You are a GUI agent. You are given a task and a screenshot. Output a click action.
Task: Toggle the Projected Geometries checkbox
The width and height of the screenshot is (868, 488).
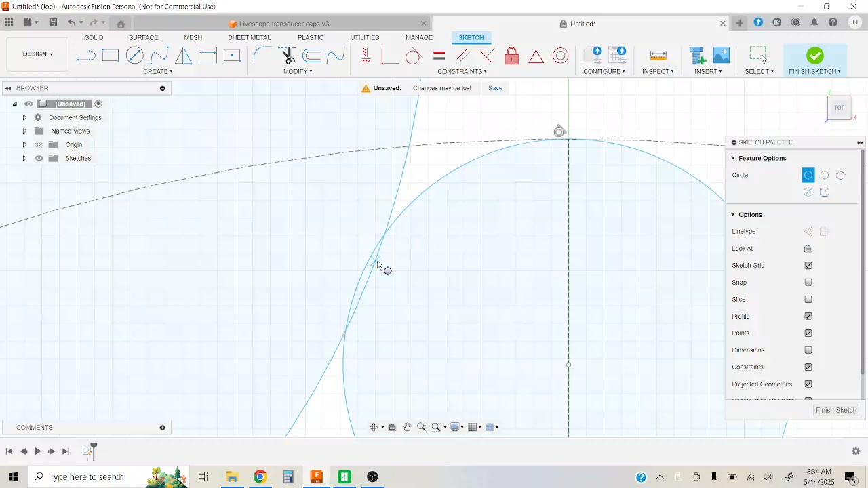click(808, 384)
